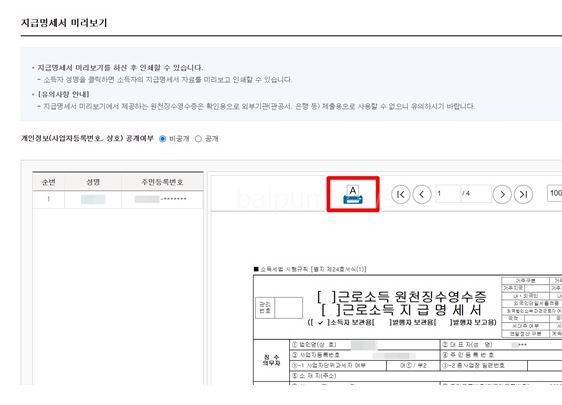Click the 소득자 보관용 checkmark bracket

coord(320,323)
